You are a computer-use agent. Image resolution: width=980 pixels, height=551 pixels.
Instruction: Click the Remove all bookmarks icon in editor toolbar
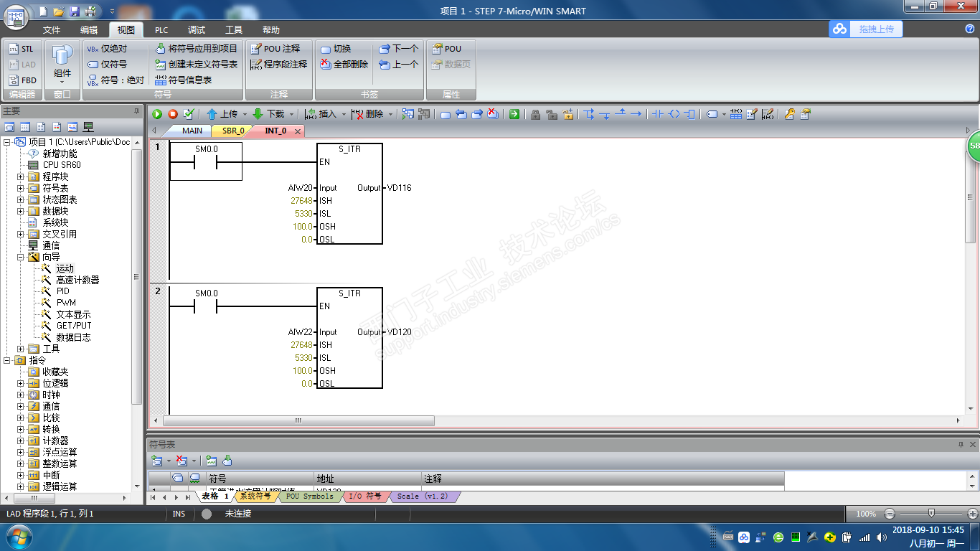pos(493,114)
